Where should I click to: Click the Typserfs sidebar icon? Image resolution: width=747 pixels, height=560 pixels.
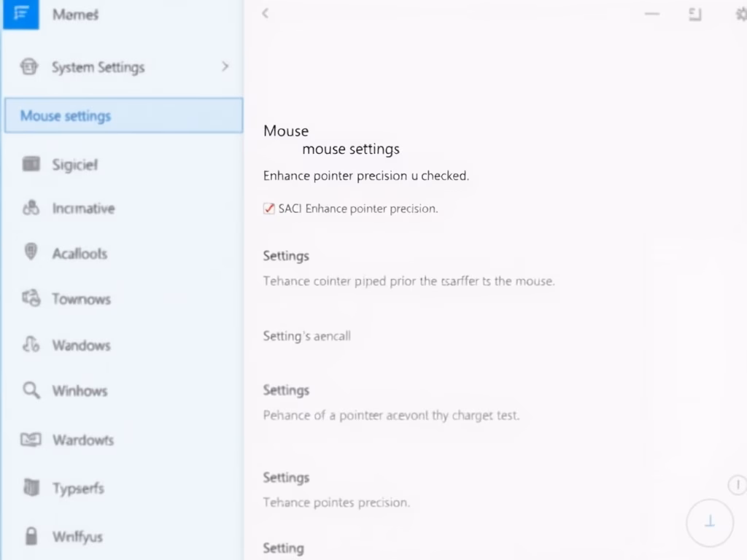click(31, 487)
